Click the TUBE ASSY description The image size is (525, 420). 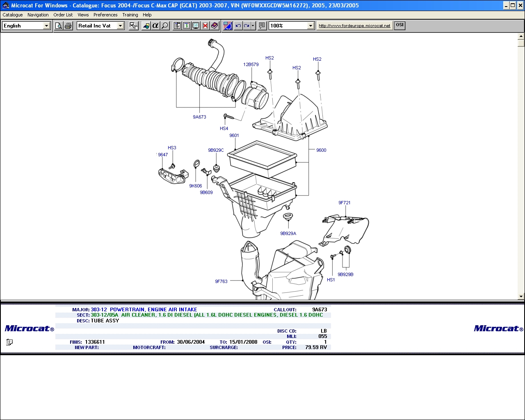tap(105, 321)
